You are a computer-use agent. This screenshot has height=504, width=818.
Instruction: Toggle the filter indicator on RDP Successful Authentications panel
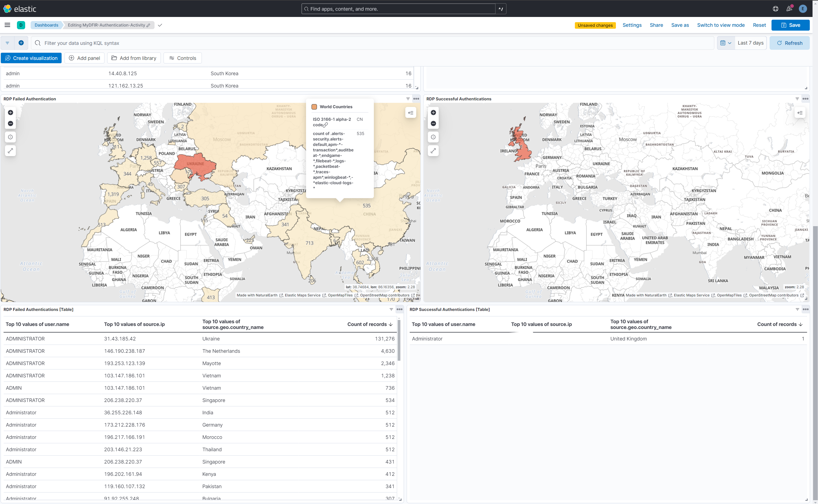797,99
